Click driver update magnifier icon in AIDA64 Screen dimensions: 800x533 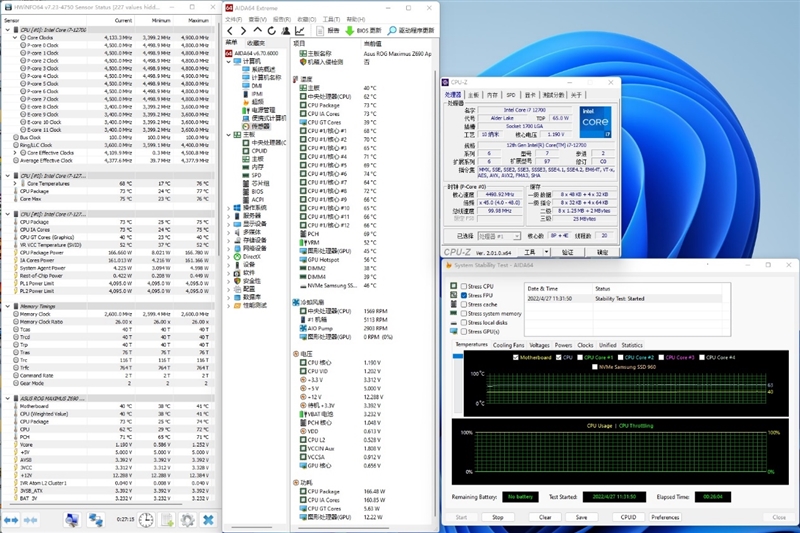391,31
